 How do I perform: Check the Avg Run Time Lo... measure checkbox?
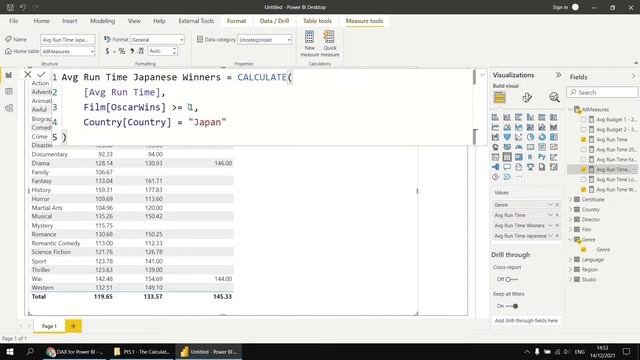click(583, 180)
